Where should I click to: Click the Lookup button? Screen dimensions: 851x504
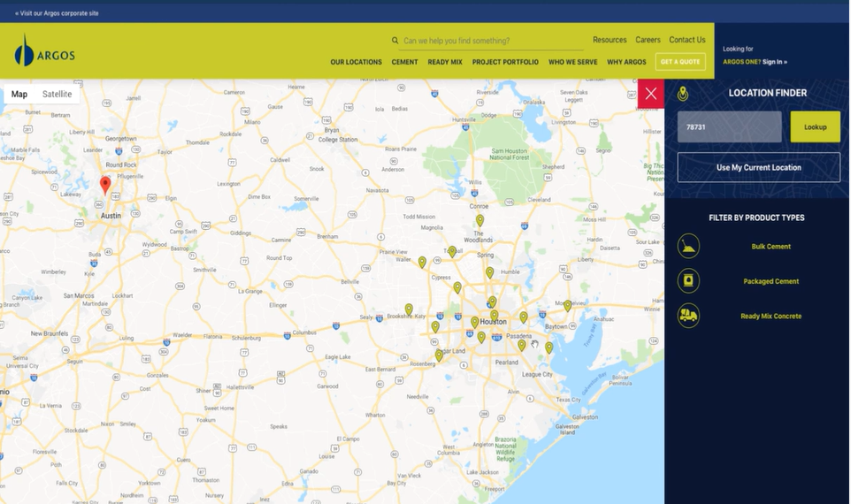pos(816,127)
